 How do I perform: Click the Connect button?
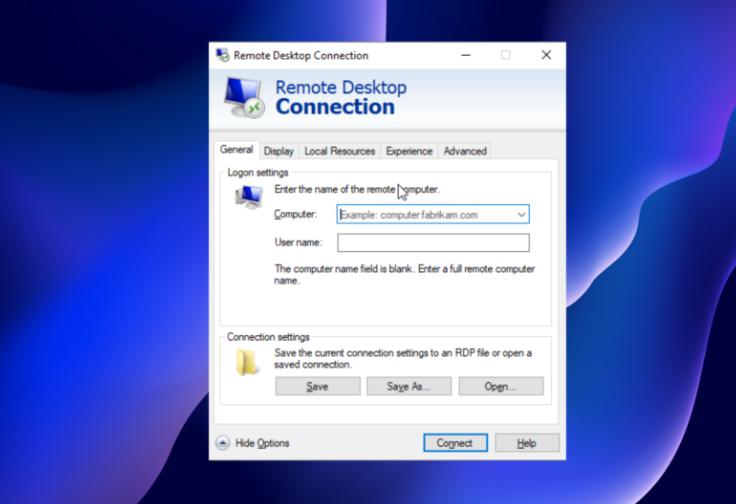pyautogui.click(x=455, y=443)
